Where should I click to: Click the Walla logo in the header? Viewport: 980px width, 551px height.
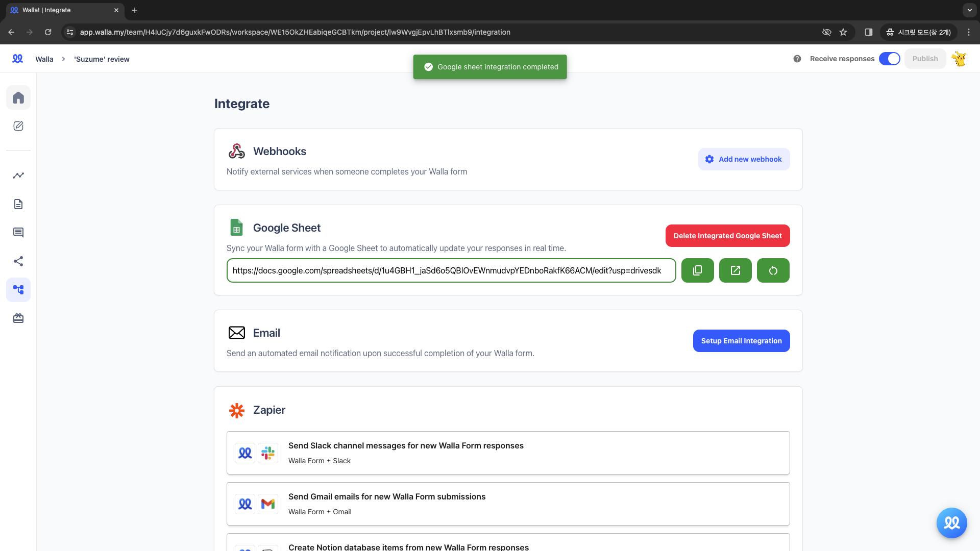coord(17,59)
